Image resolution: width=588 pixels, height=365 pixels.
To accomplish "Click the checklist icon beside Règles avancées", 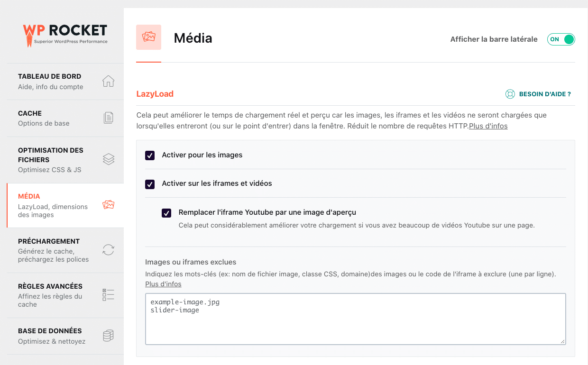I will pos(109,295).
